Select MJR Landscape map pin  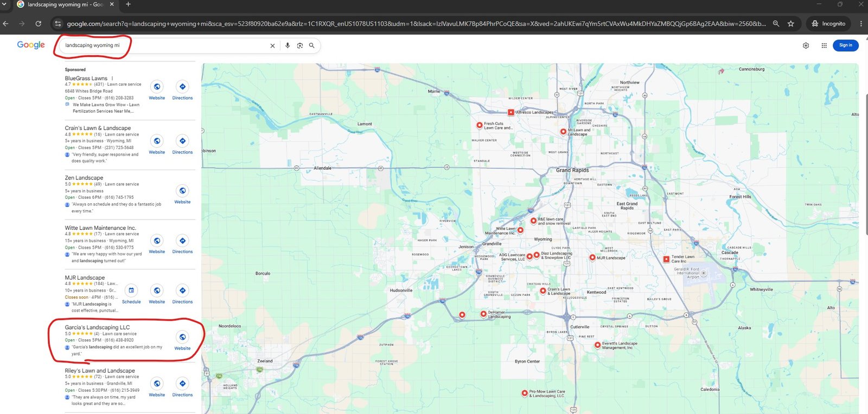click(x=592, y=257)
